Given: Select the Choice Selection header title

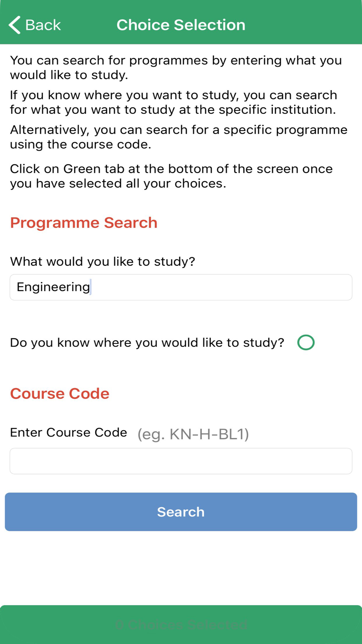Looking at the screenshot, I should [x=181, y=25].
